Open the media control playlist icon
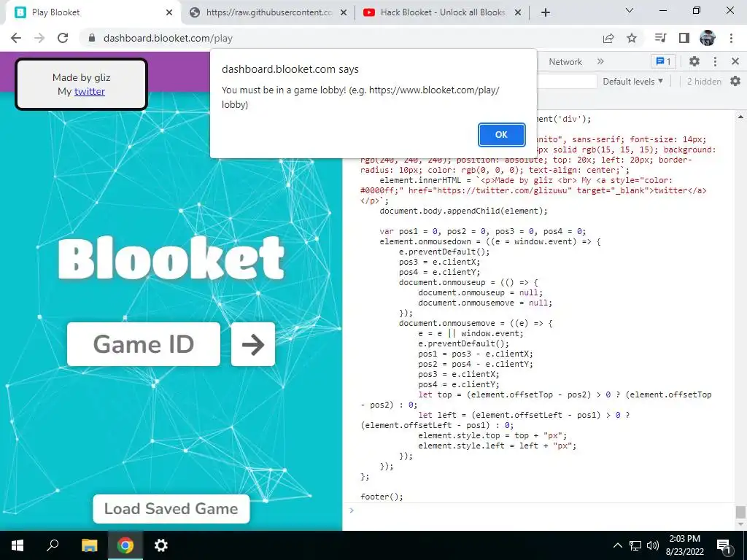Image resolution: width=747 pixels, height=560 pixels. click(660, 38)
